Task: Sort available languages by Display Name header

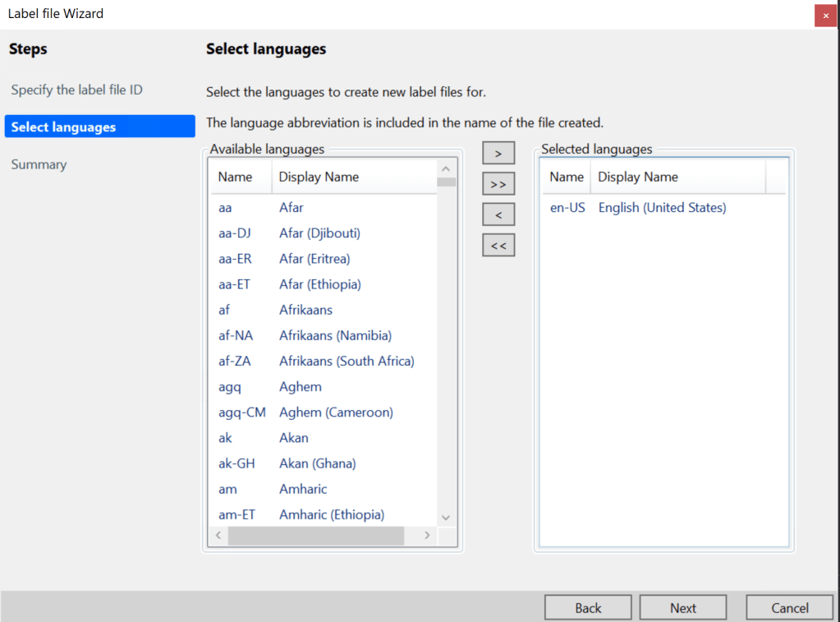Action: (319, 177)
